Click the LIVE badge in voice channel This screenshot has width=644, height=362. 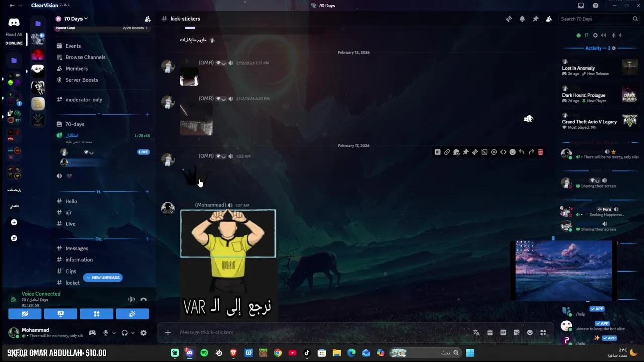(x=143, y=152)
